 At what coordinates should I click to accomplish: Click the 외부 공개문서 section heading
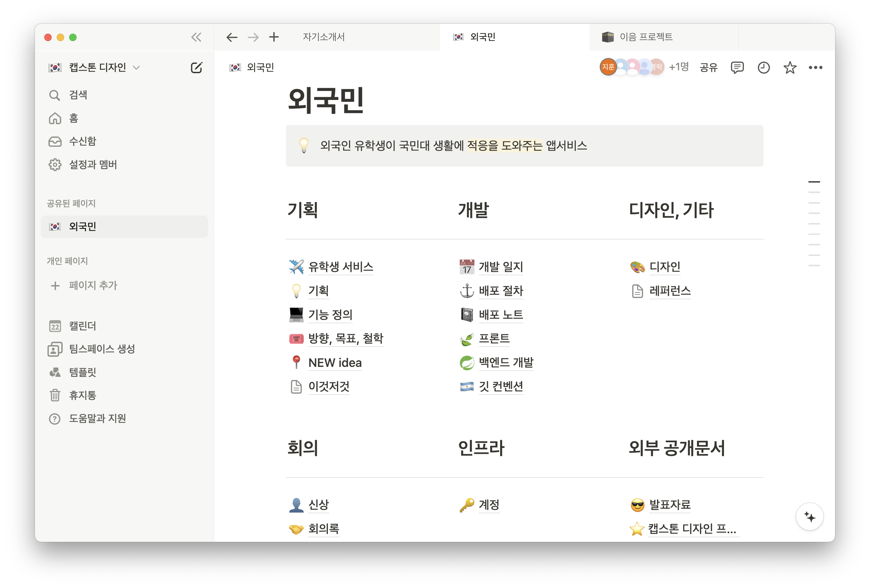pyautogui.click(x=676, y=448)
